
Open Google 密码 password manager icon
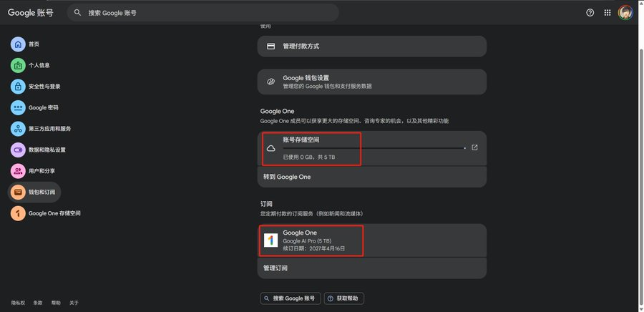click(x=18, y=108)
